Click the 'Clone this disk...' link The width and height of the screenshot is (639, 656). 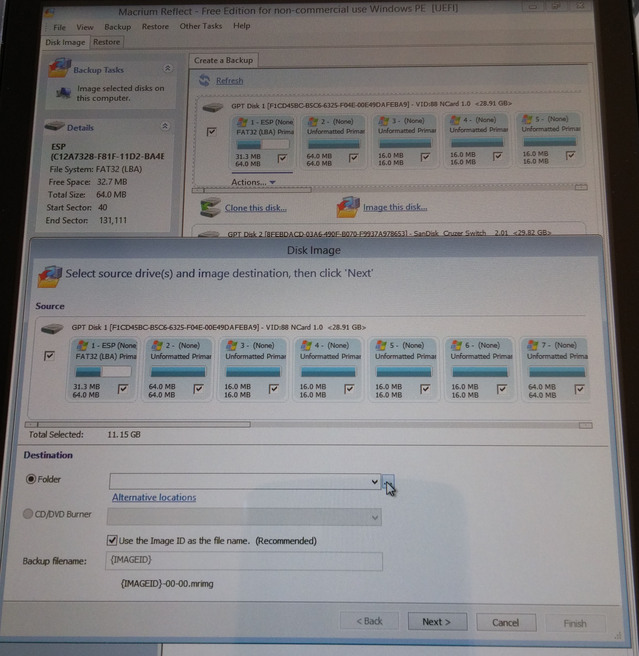click(x=256, y=208)
